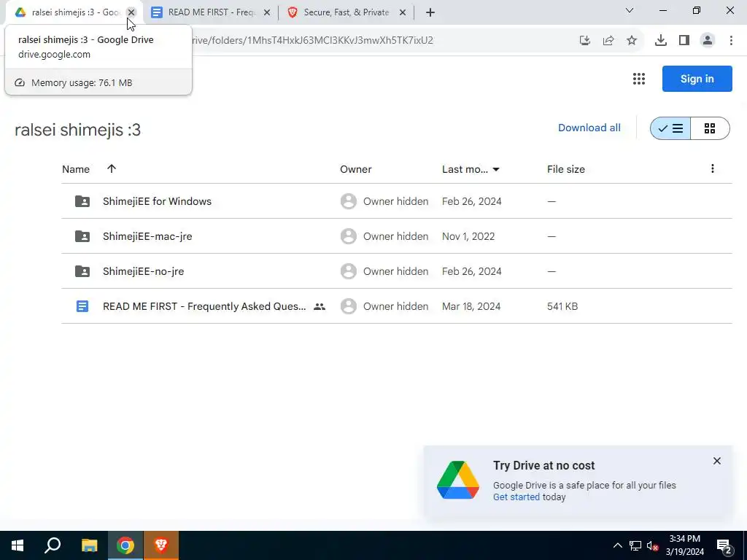This screenshot has height=560, width=747.
Task: Open the ShimejiEE-mac-jre folder
Action: [147, 236]
